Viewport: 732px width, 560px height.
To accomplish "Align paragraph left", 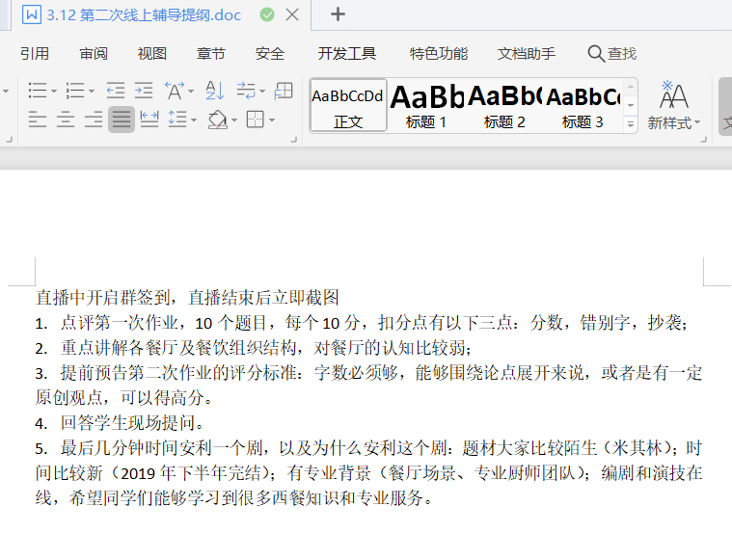I will (38, 120).
